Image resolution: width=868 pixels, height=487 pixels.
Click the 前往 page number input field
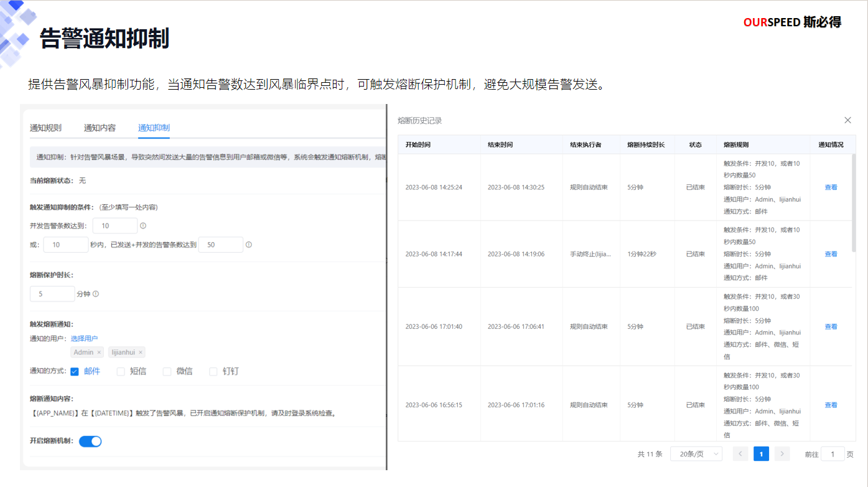[x=833, y=454]
